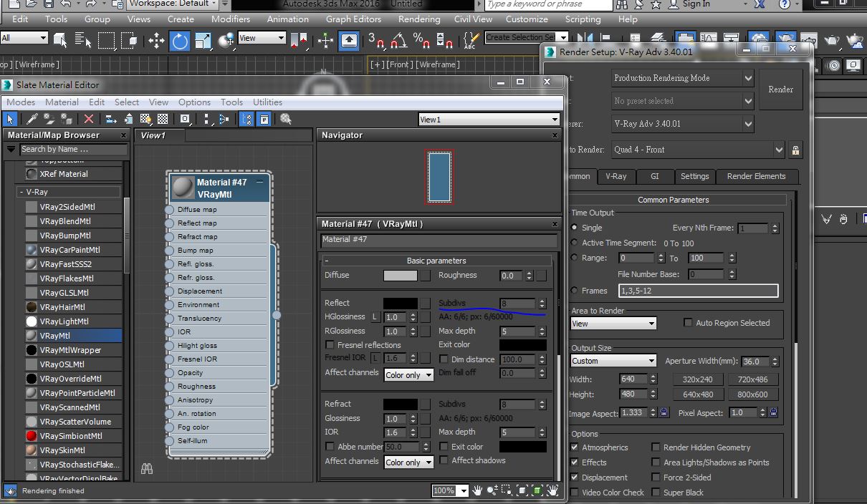Click Pick Material From Object eyedropper
This screenshot has height=504, width=867.
coord(32,119)
